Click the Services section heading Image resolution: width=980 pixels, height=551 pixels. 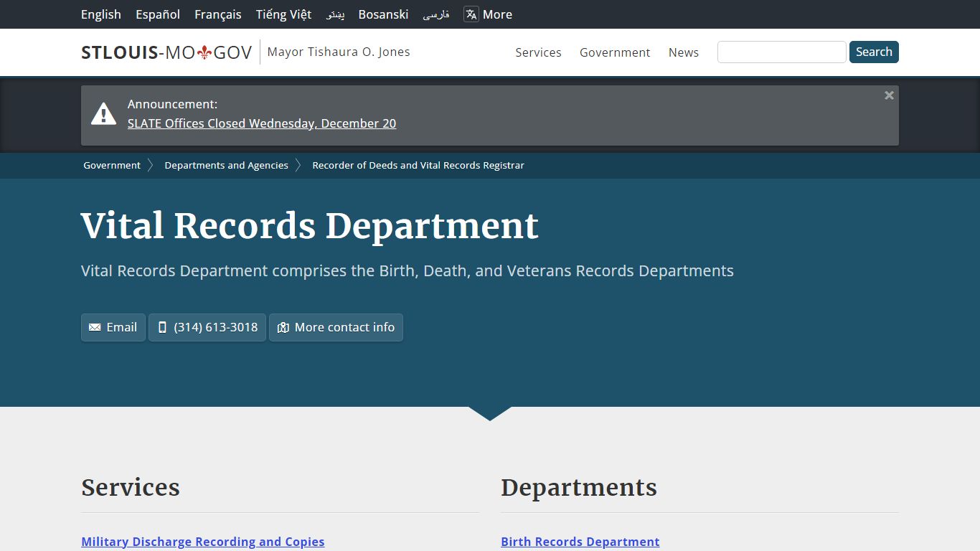pyautogui.click(x=131, y=488)
